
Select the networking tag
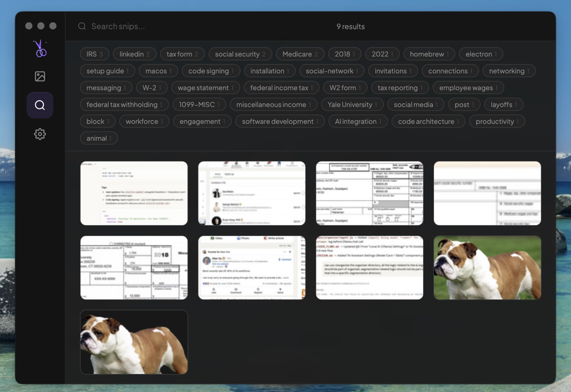pos(509,71)
